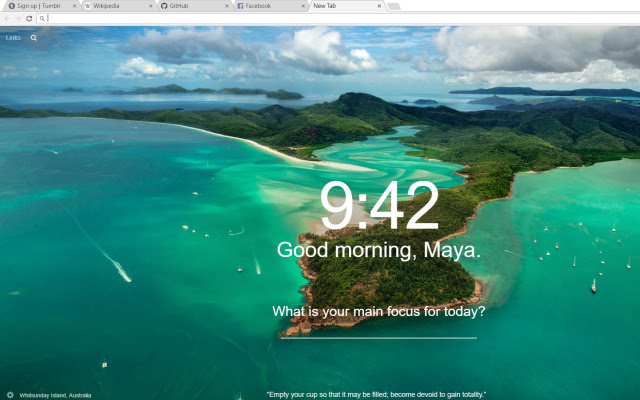
Task: Click the Facebook tab favicon
Action: [x=240, y=6]
